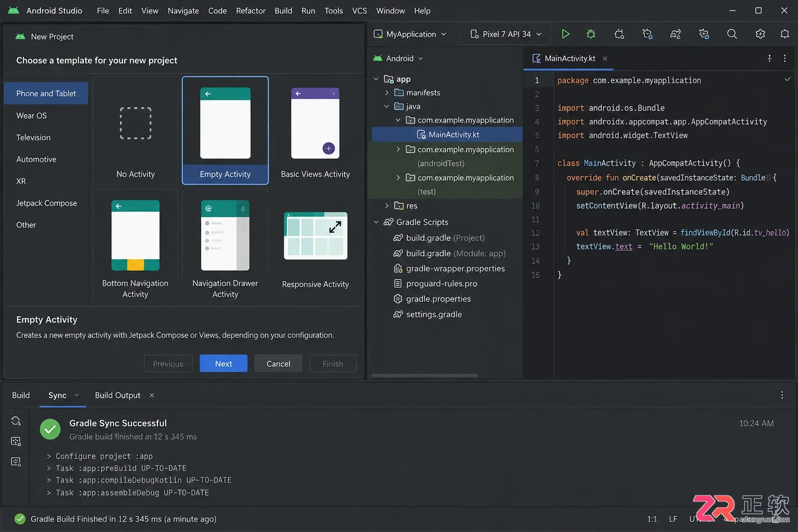Expand the manifests folder
Viewport: 798px width, 532px height.
coord(387,93)
